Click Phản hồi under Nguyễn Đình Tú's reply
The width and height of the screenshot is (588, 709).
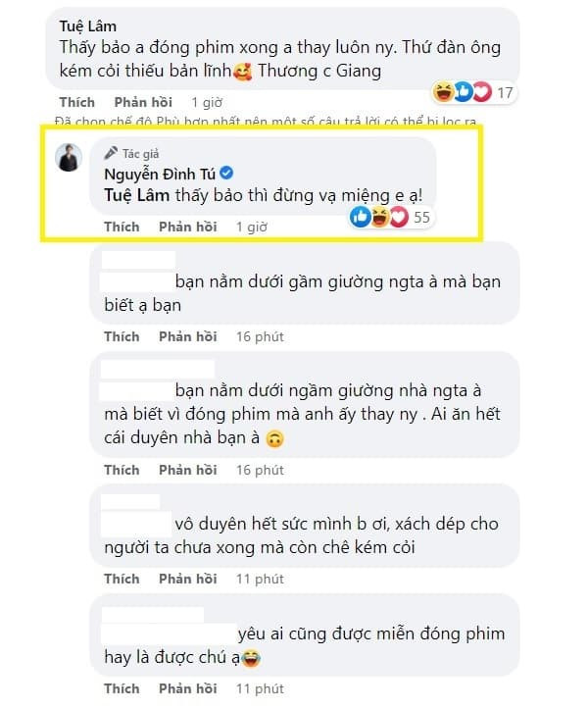pos(188,227)
